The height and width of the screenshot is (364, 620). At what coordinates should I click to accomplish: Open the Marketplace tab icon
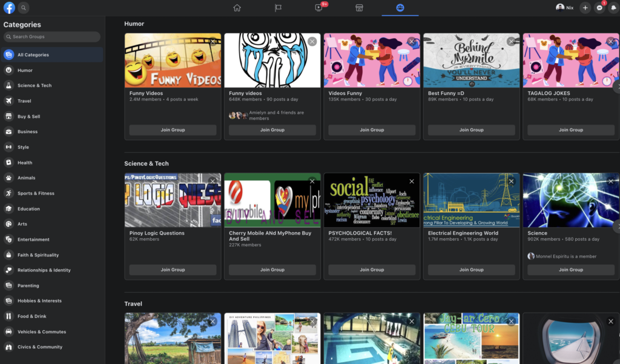pyautogui.click(x=359, y=8)
